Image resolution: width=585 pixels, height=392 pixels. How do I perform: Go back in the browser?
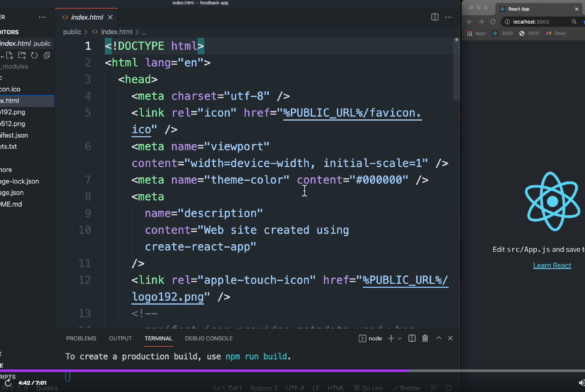tap(470, 22)
